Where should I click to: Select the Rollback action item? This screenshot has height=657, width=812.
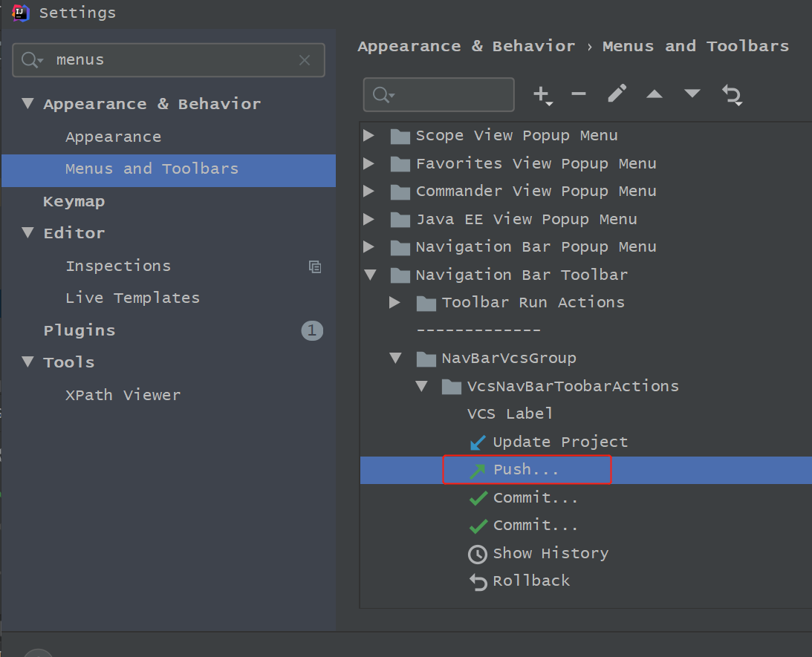coord(530,581)
